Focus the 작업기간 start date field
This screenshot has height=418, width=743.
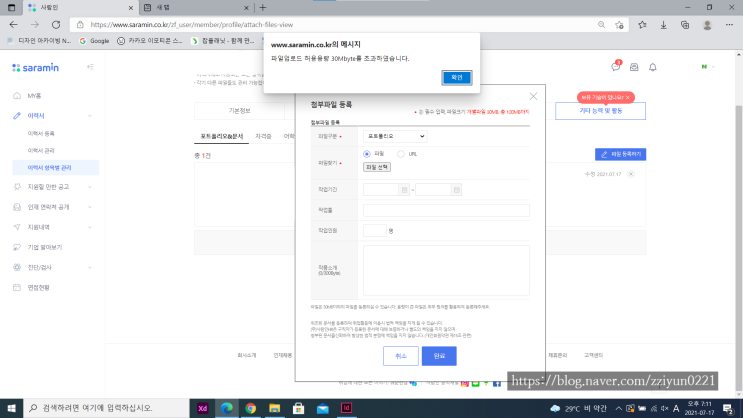(381, 190)
